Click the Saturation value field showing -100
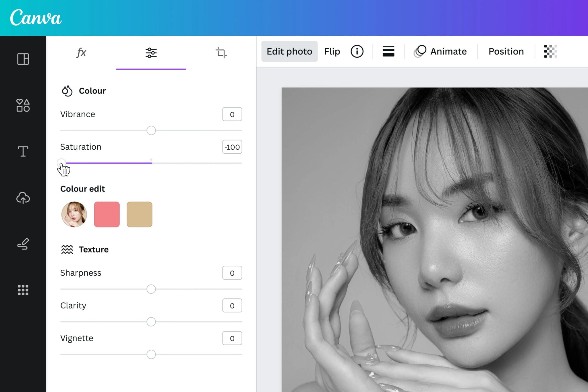Image resolution: width=588 pixels, height=392 pixels. 232,147
